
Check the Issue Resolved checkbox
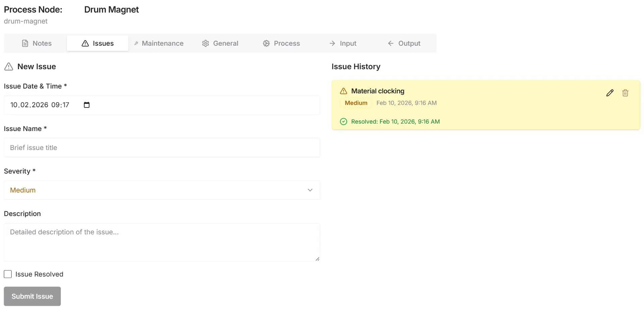8,274
